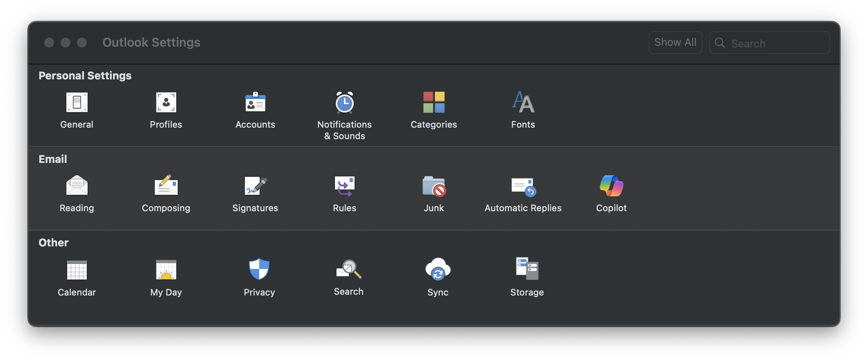Viewport: 868px width, 361px height.
Task: Close the Outlook Settings window
Action: click(x=49, y=43)
